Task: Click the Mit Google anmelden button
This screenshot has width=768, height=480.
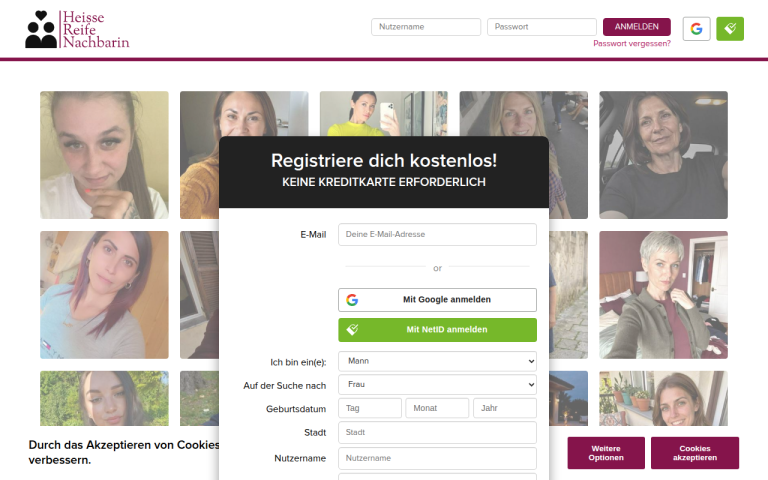Action: coord(437,300)
